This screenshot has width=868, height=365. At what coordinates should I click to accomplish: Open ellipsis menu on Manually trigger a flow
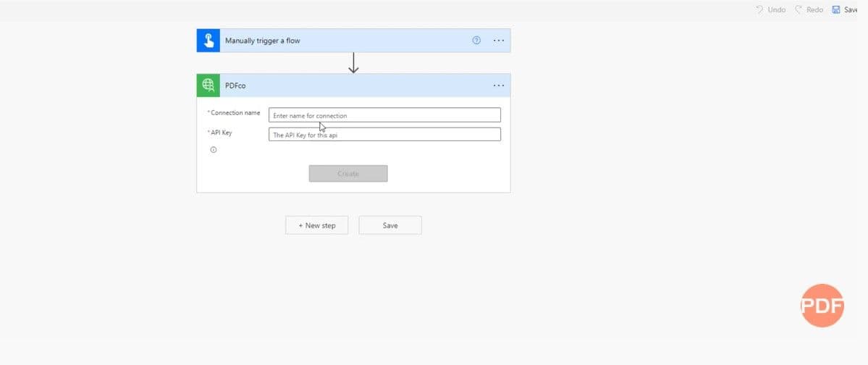(499, 41)
